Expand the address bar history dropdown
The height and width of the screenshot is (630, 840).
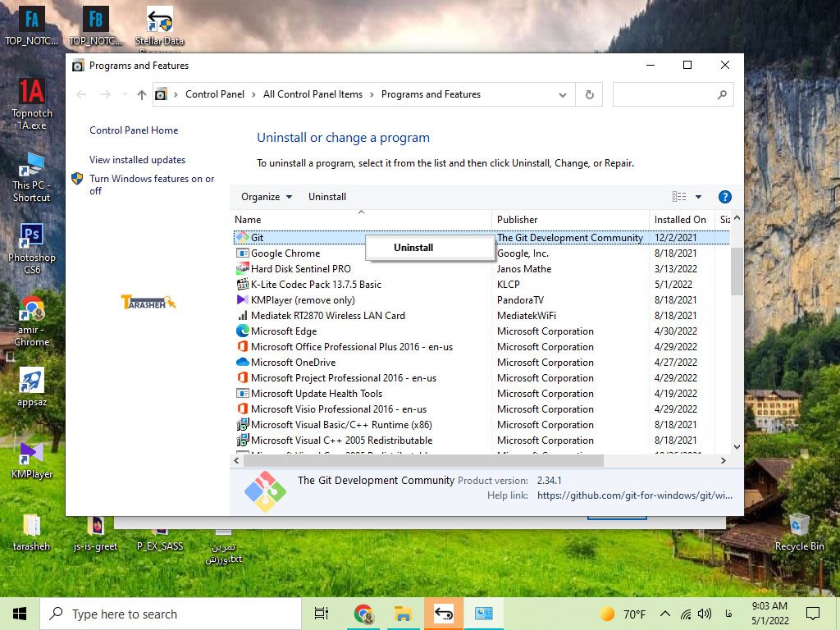point(563,95)
